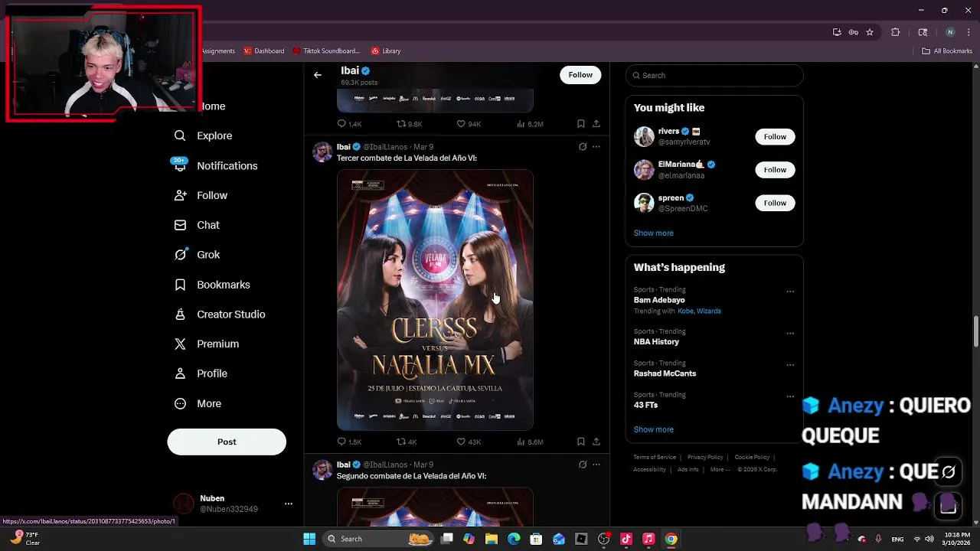Screen dimensions: 980x551
Task: Go to Profile in the sidebar
Action: point(201,373)
